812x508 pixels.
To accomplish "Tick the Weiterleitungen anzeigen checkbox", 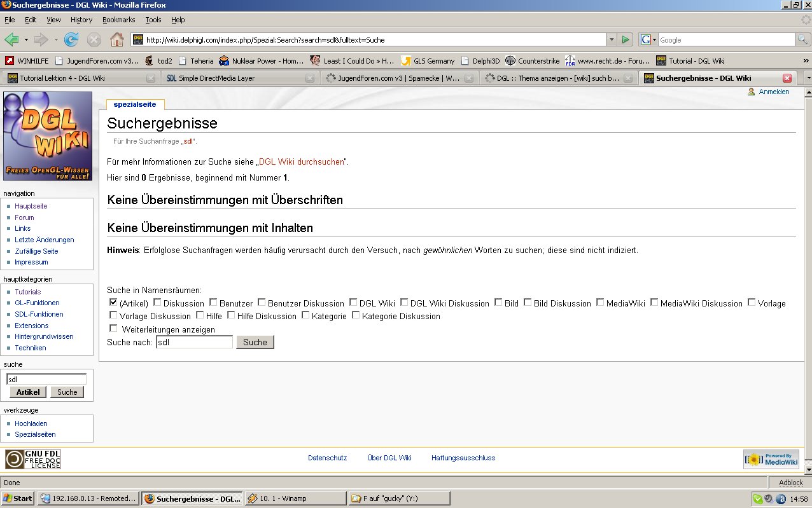I will pos(113,329).
